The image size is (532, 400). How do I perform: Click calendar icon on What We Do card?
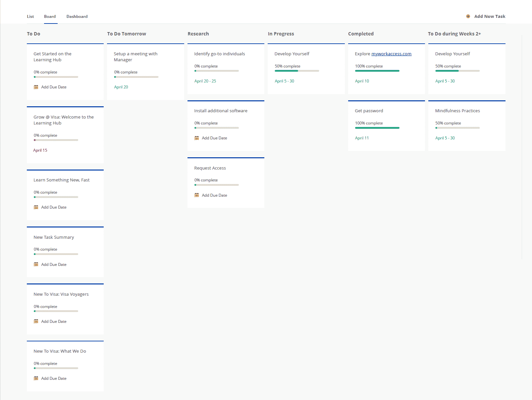pos(36,378)
